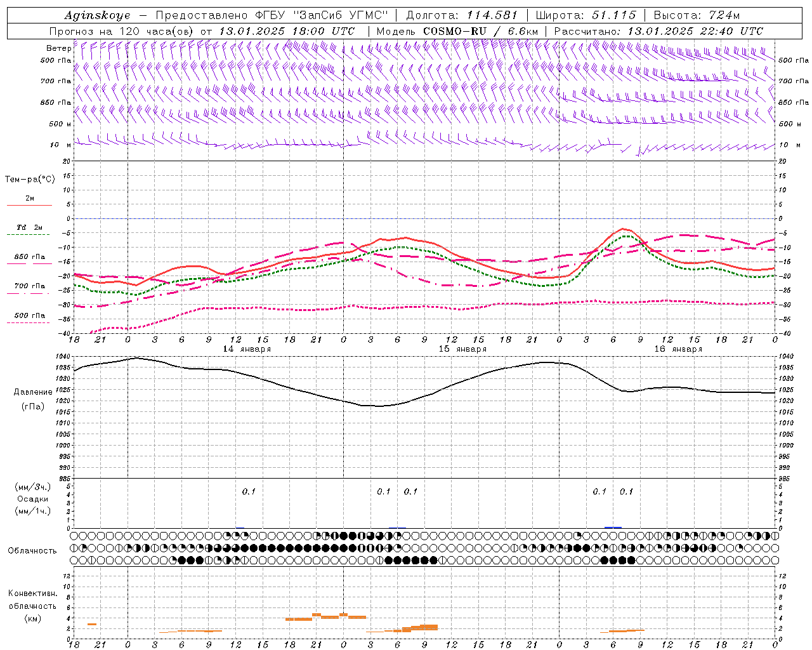Click the dash-dot line sample under "700 гПа" legend

point(29,293)
